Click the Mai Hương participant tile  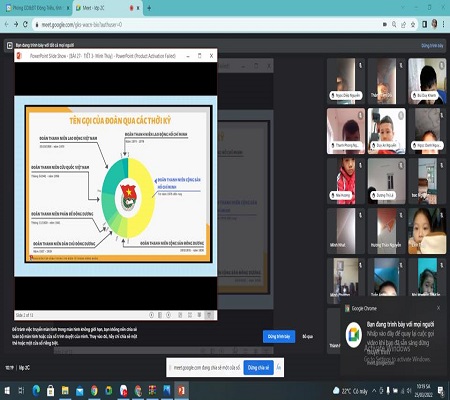pyautogui.click(x=346, y=181)
